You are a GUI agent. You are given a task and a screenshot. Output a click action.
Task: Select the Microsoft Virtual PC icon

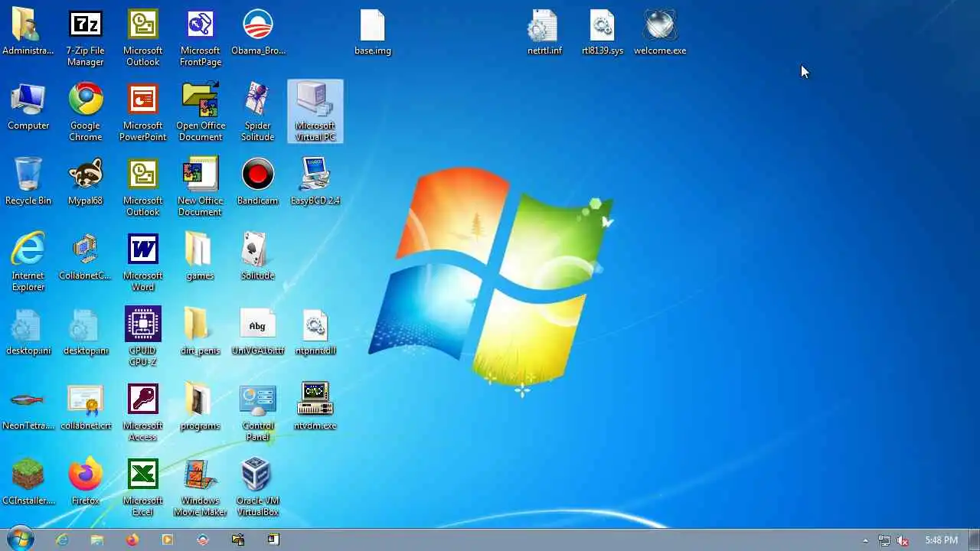coord(315,112)
